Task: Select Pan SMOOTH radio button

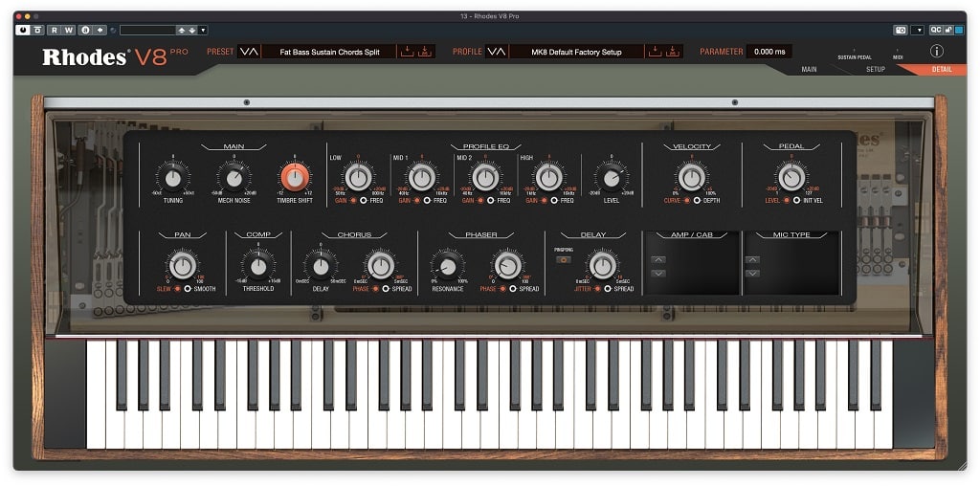Action: coord(188,289)
